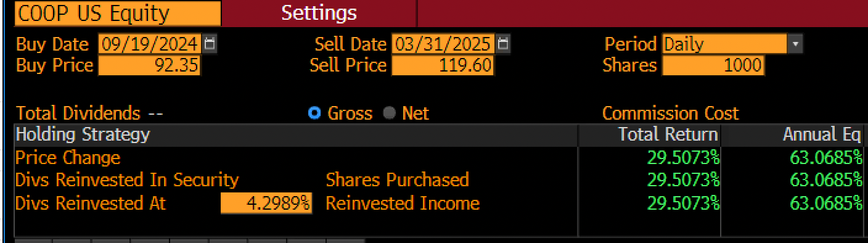868x243 pixels.
Task: Select the Shares field showing 1000
Action: click(x=713, y=65)
